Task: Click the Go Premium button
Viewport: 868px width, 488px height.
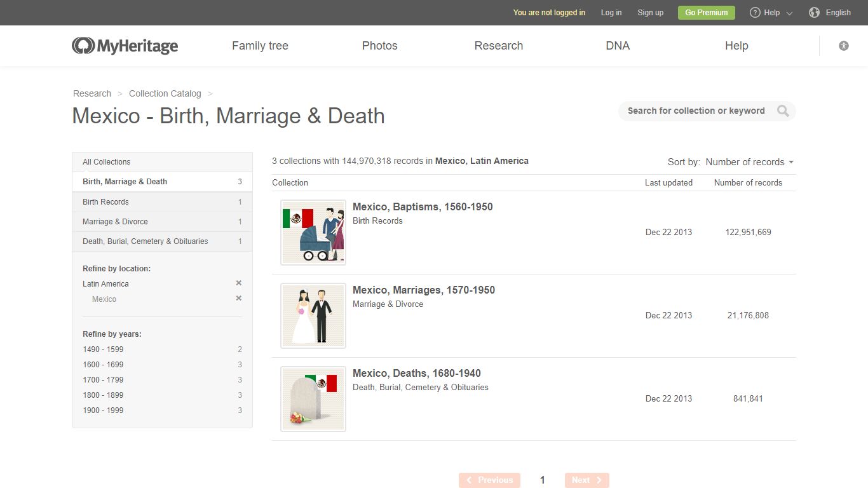Action: pyautogui.click(x=707, y=13)
